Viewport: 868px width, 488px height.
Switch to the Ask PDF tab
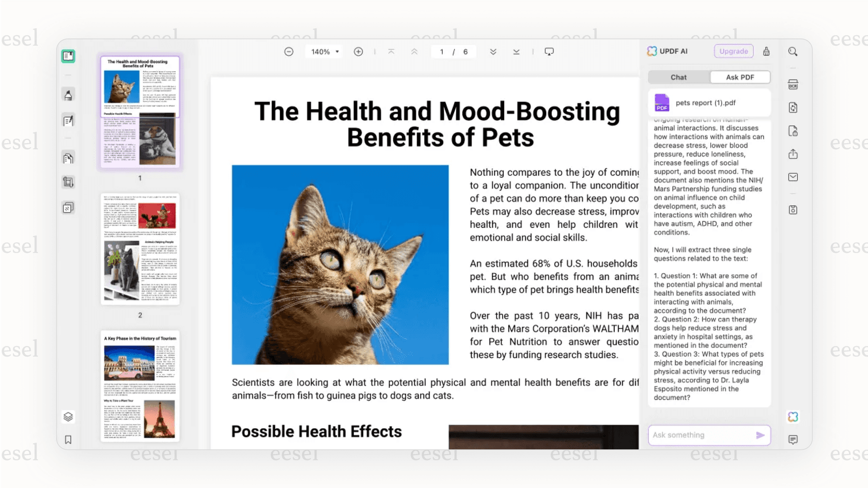(x=740, y=77)
